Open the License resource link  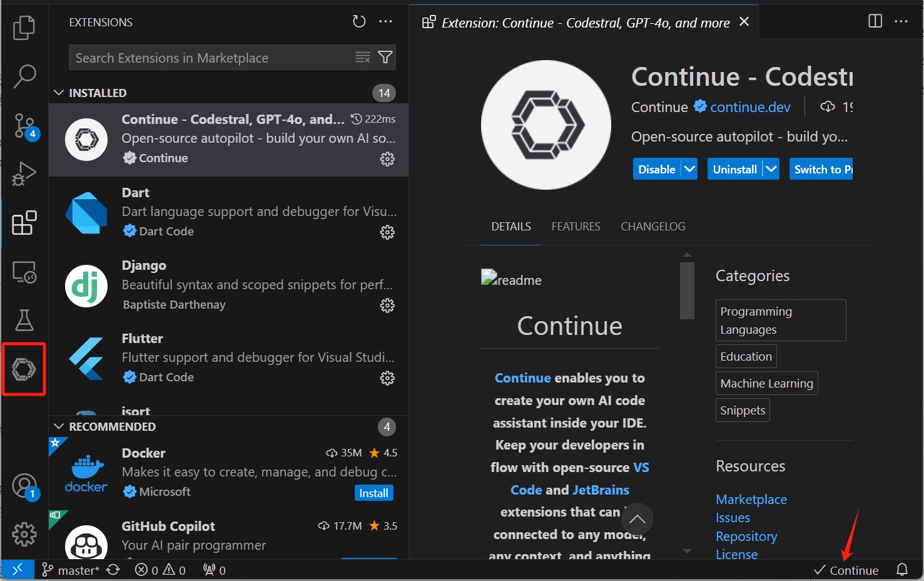point(736,554)
